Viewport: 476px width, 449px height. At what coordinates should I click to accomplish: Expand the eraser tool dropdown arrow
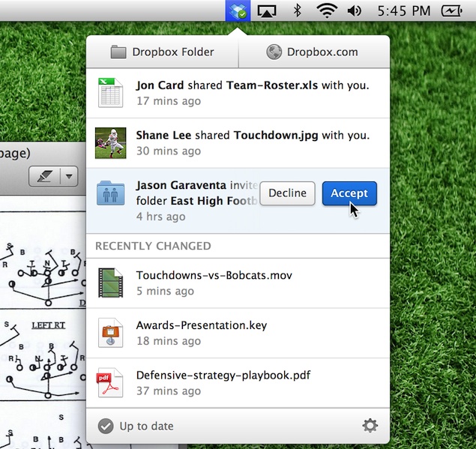click(x=69, y=176)
